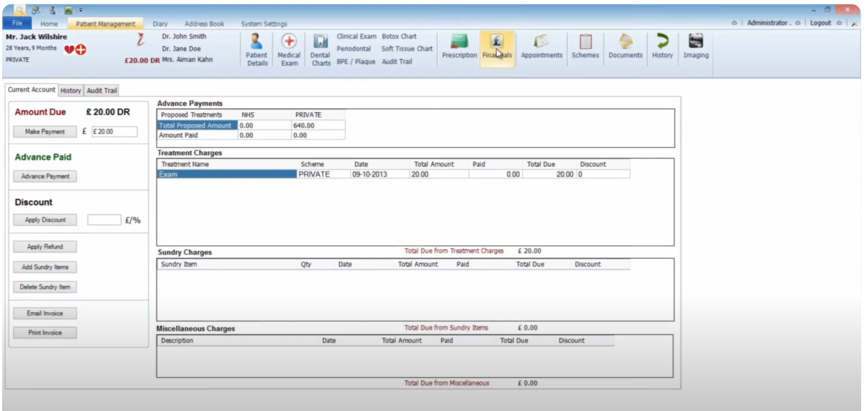Click the Add Sundry Items button

tap(45, 267)
